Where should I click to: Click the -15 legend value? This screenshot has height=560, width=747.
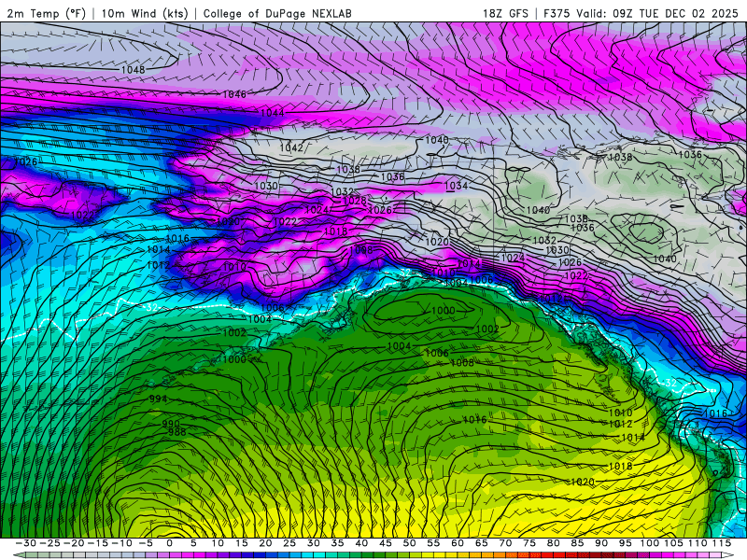pos(98,543)
